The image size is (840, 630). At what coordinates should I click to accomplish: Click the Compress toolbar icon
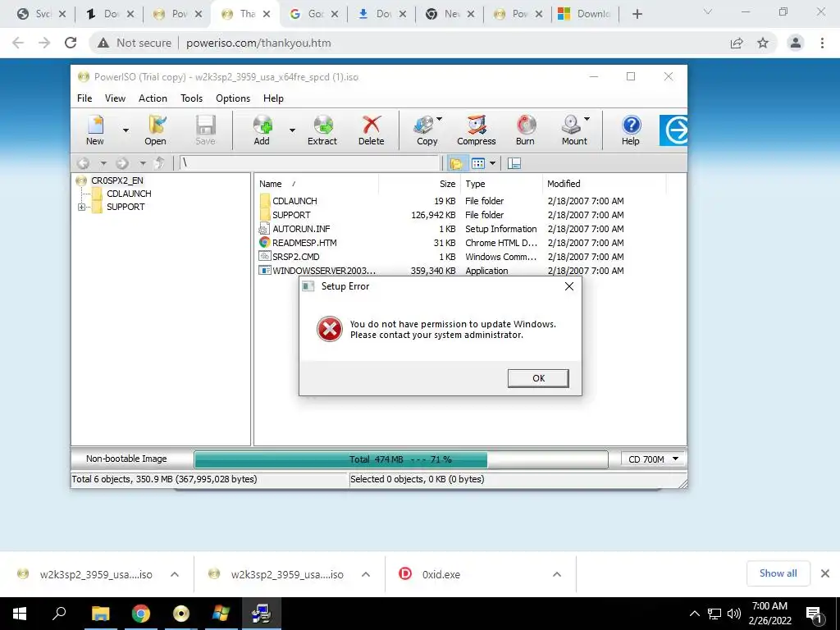[477, 130]
